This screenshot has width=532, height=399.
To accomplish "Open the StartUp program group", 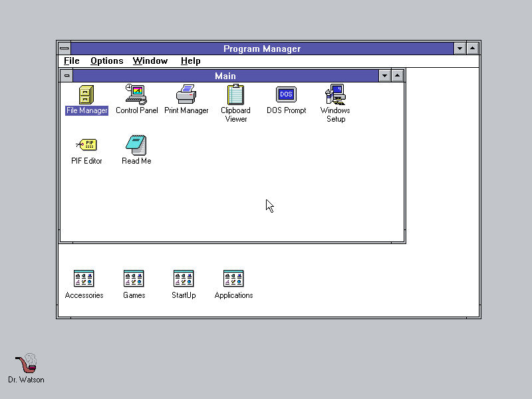I will 184,278.
